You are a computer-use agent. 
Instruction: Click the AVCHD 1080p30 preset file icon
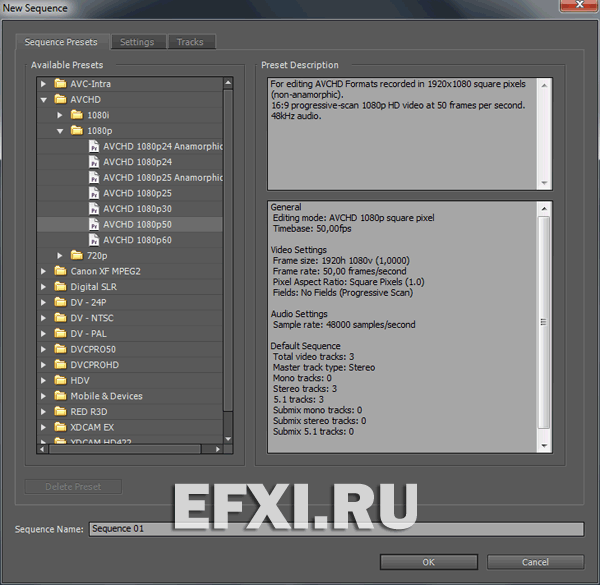pyautogui.click(x=94, y=209)
